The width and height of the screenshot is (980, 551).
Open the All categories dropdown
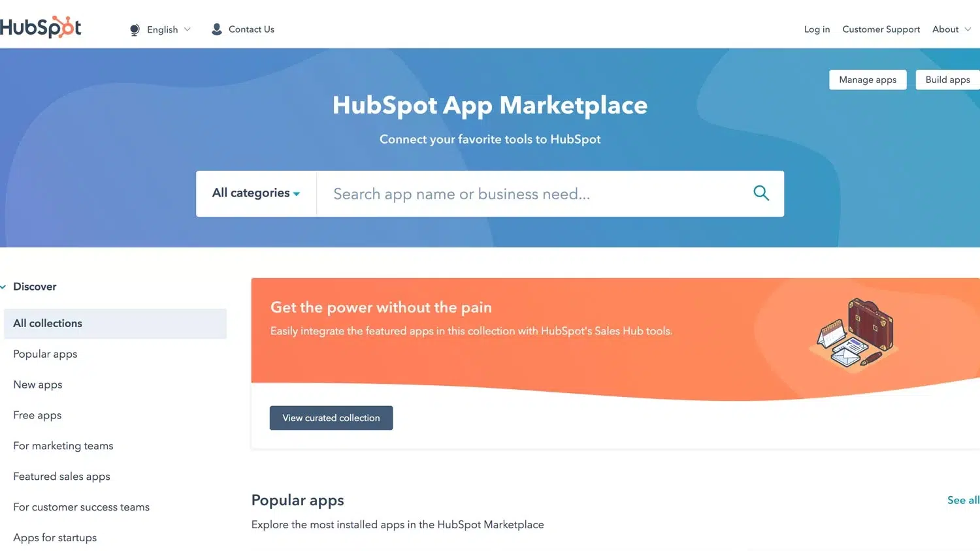(255, 193)
